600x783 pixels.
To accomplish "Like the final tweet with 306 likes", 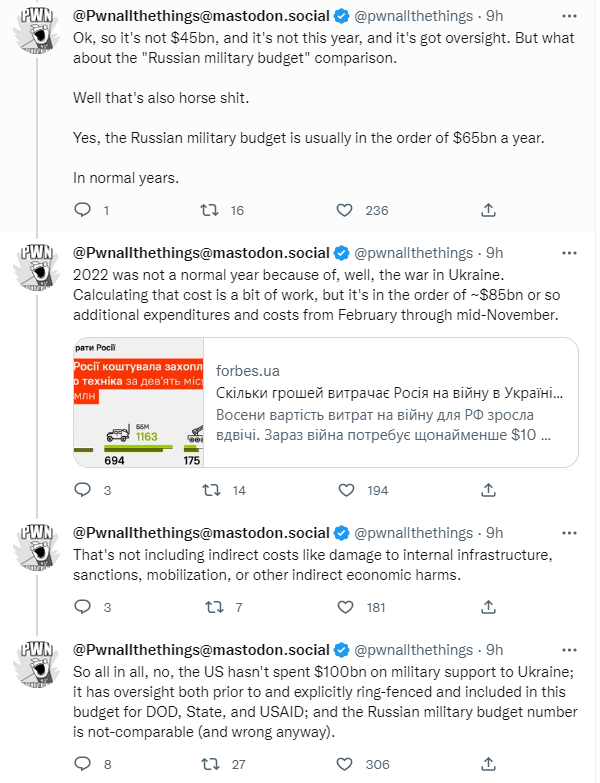I will pos(343,764).
